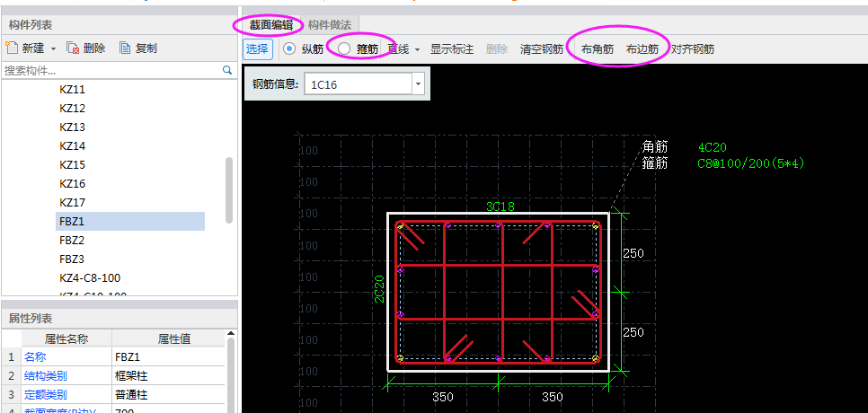
Task: Click the FBZ1 property value cell
Action: tap(168, 356)
